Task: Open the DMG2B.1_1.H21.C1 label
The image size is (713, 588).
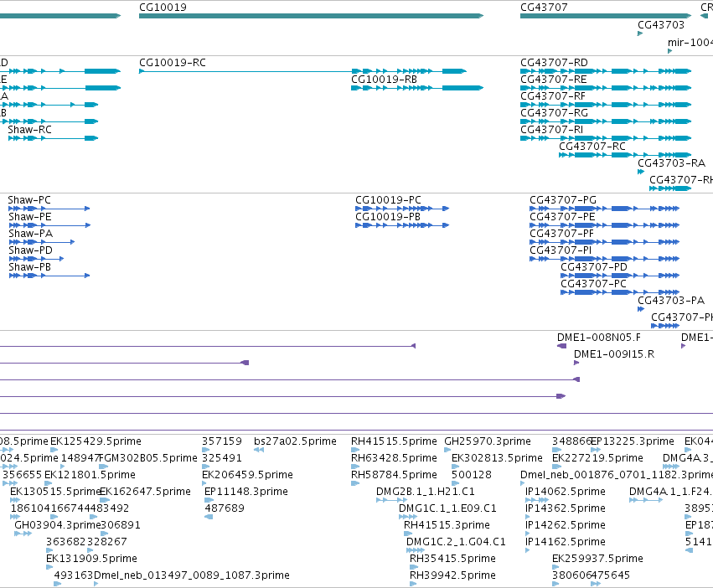Action: [x=425, y=492]
